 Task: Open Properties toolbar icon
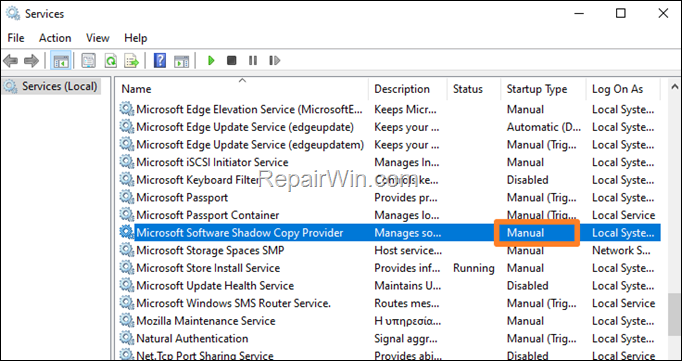point(89,61)
